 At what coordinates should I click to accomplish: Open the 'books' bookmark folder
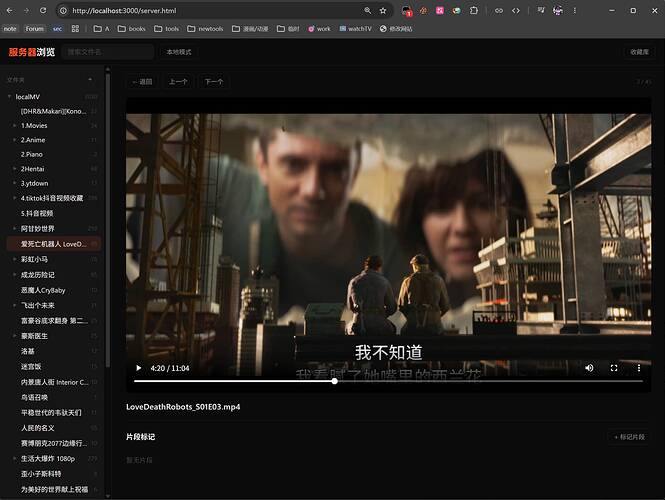click(x=131, y=28)
